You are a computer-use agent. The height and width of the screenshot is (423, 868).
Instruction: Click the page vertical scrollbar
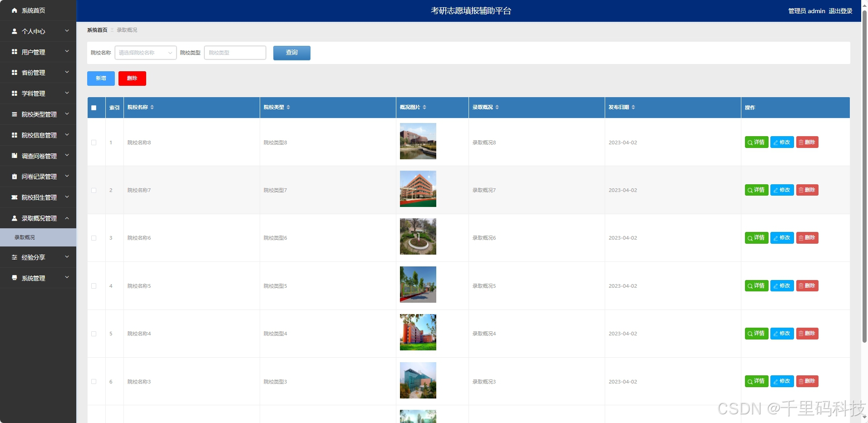[x=864, y=176]
